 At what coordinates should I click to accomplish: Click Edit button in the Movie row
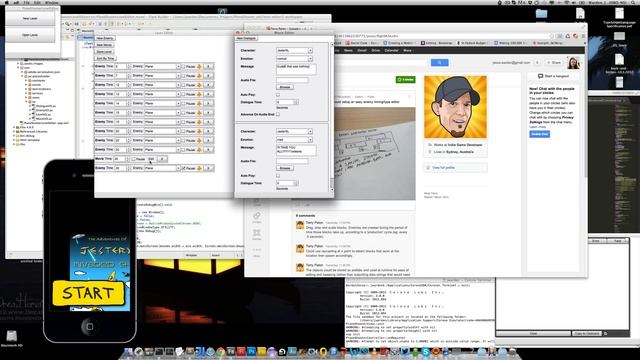tap(151, 159)
